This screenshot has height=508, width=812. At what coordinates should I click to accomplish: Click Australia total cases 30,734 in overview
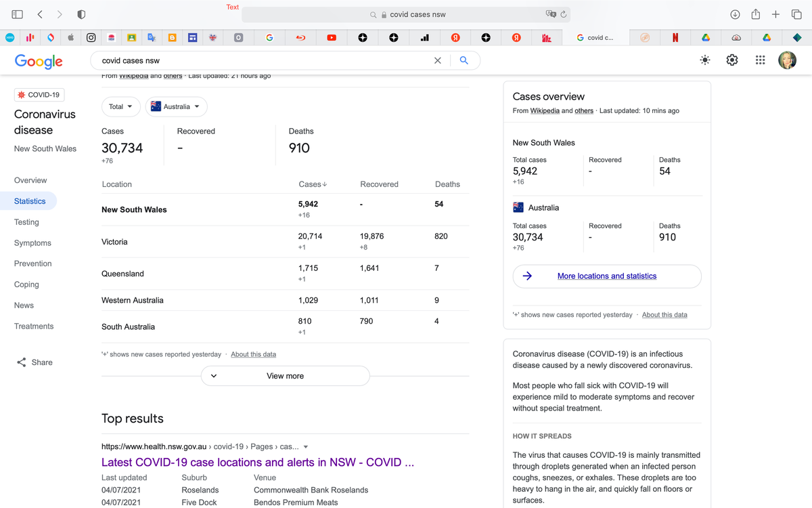pos(528,237)
